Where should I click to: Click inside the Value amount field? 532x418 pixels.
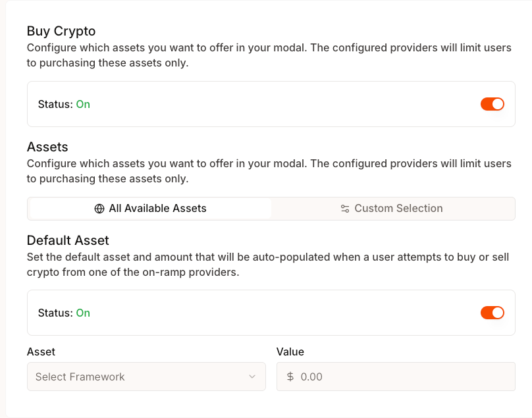point(395,377)
